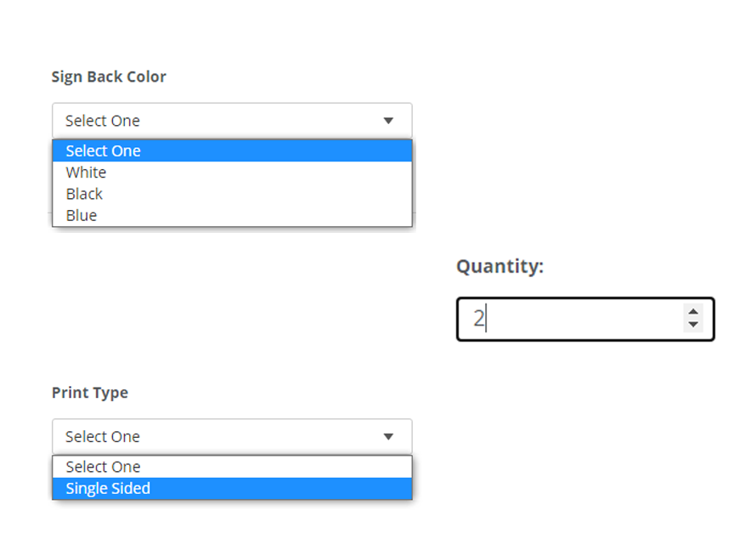Select the Single Sided print type option

pyautogui.click(x=108, y=489)
